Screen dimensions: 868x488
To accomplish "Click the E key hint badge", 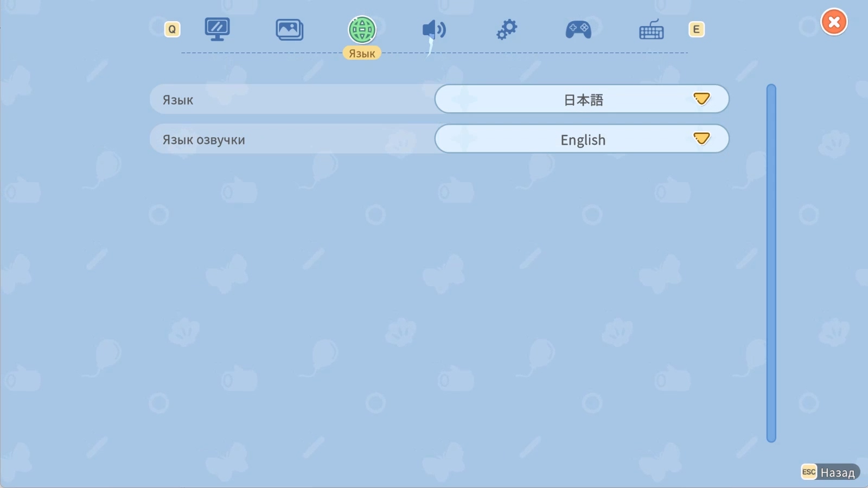I will point(697,29).
